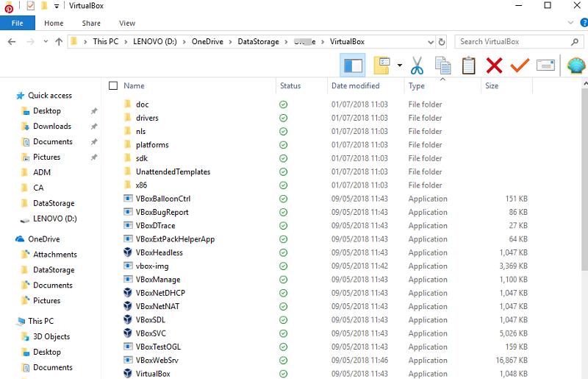Open the Home ribbon tab
The height and width of the screenshot is (379, 588).
tap(54, 23)
